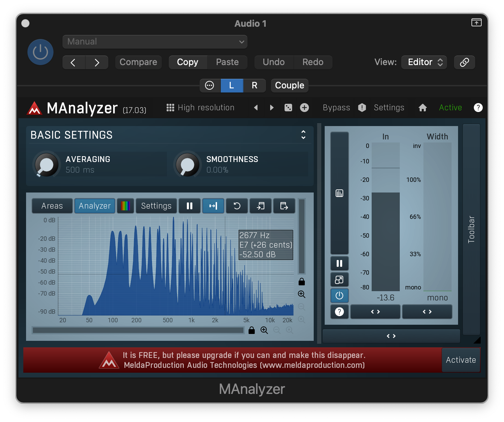Viewport: 504px width, 422px height.
Task: Click the plus icon next to dice
Action: (x=304, y=108)
